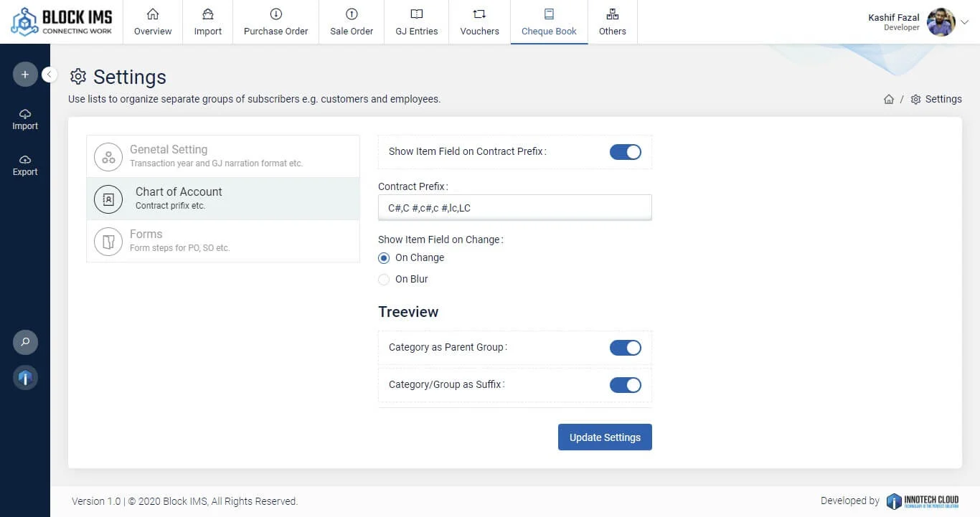Click the Block IMS logo

pos(62,22)
